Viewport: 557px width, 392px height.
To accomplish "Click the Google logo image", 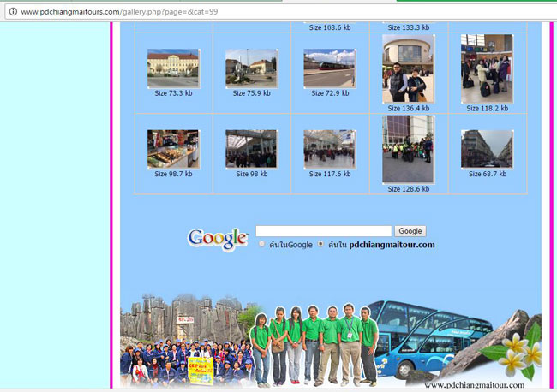I will tap(218, 239).
